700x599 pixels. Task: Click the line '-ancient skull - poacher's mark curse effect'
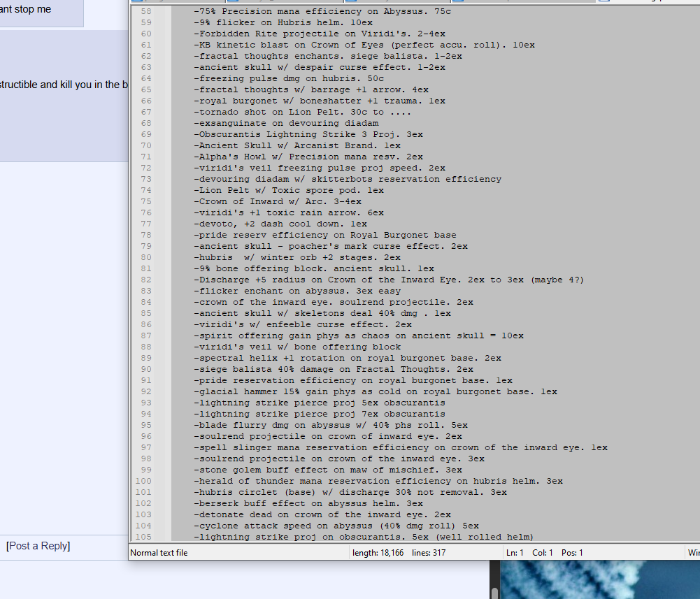(331, 247)
